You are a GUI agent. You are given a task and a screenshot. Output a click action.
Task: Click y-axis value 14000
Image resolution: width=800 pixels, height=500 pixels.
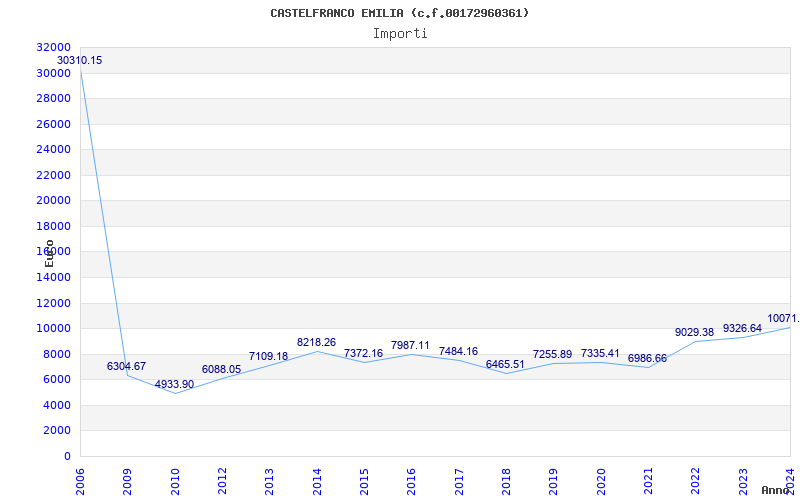[x=54, y=277]
